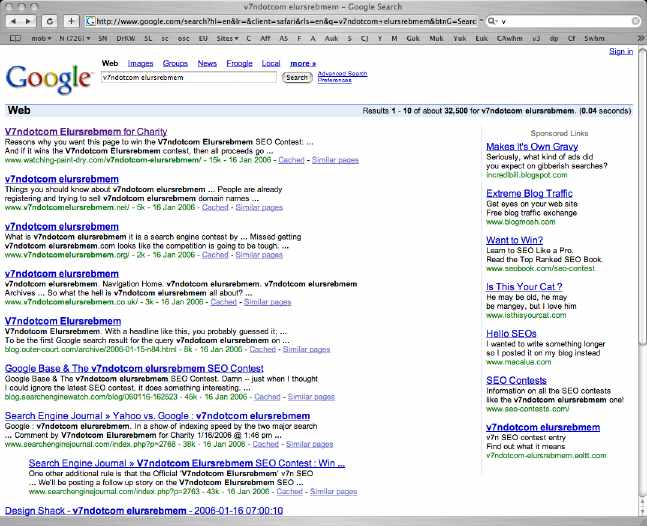Image resolution: width=647 pixels, height=526 pixels.
Task: Add a bookmark with the plus button
Action: click(71, 21)
